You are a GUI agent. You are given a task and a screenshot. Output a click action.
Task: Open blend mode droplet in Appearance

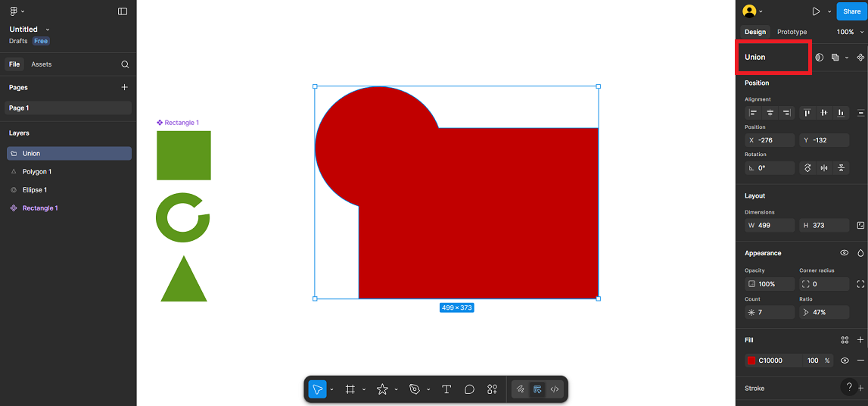[860, 252]
